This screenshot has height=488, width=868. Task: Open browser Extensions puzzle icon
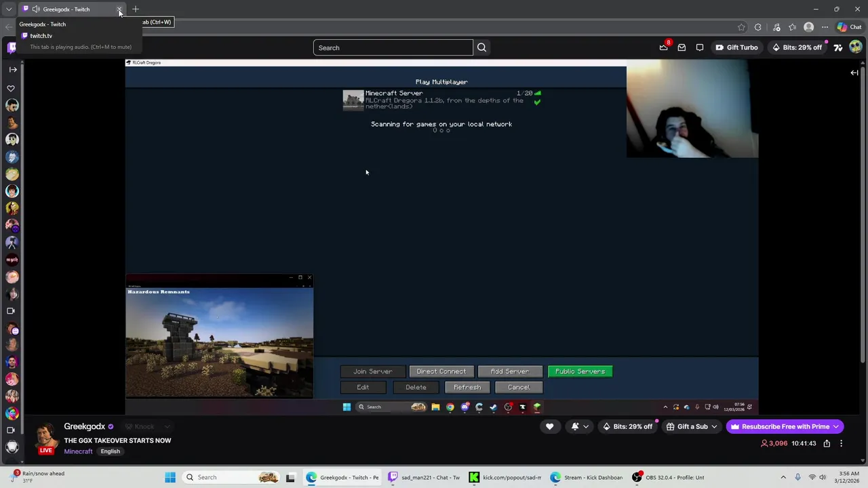coord(757,27)
